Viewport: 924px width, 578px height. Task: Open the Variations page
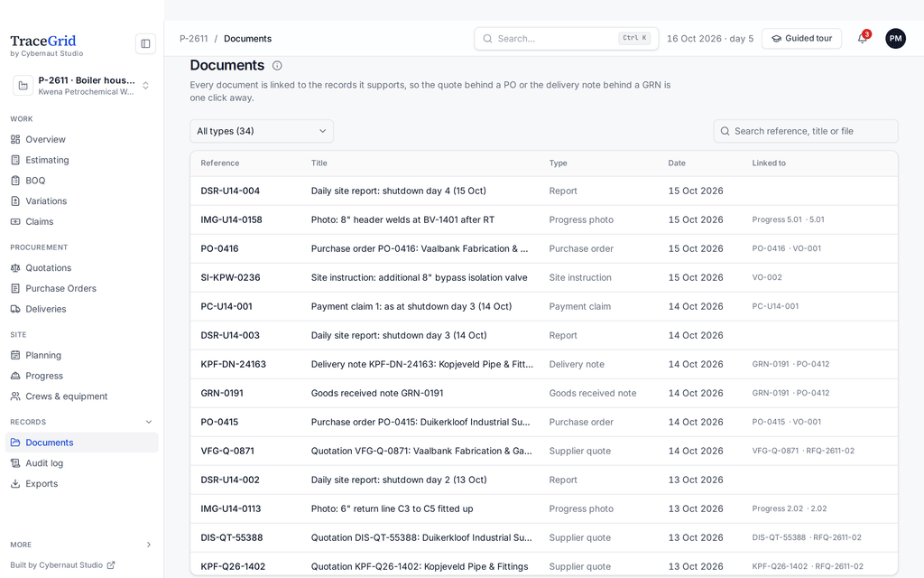[x=82, y=201]
